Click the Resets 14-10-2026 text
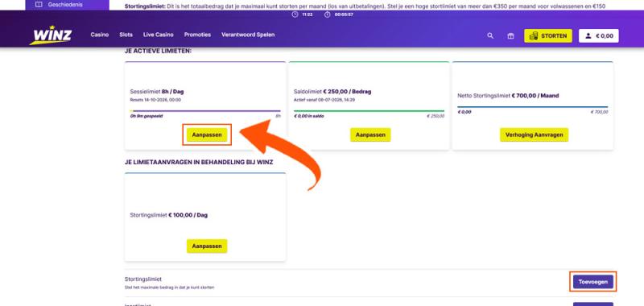Viewport: 644px width, 306px height. [x=155, y=100]
